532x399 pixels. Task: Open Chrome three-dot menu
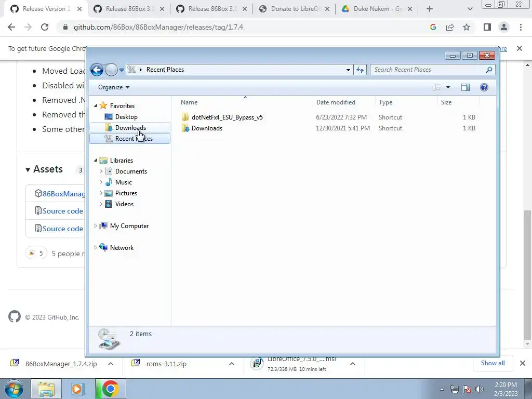tap(521, 27)
